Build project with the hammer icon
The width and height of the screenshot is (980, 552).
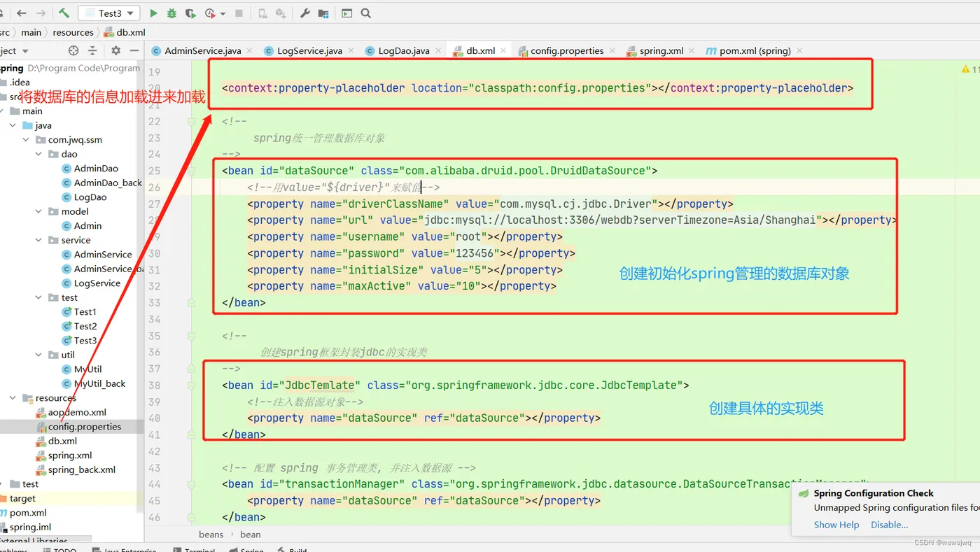pyautogui.click(x=64, y=13)
